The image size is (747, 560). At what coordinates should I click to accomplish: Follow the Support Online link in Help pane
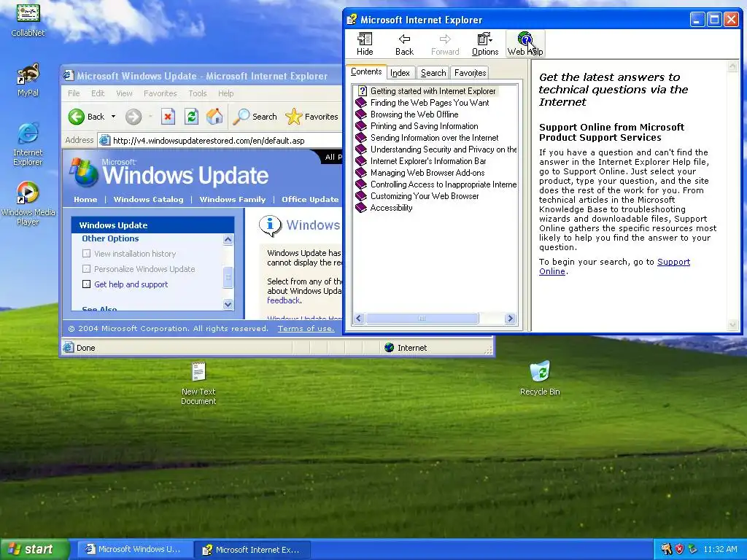(x=673, y=262)
